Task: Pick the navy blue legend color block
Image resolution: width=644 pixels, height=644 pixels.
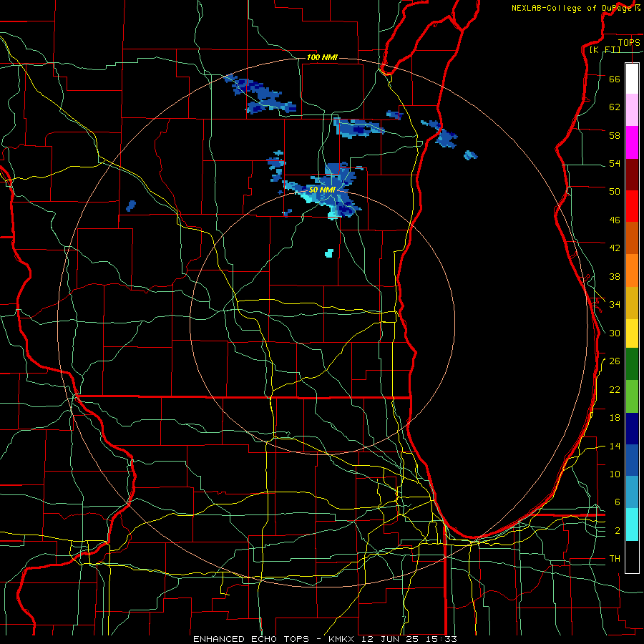Action: [x=632, y=429]
